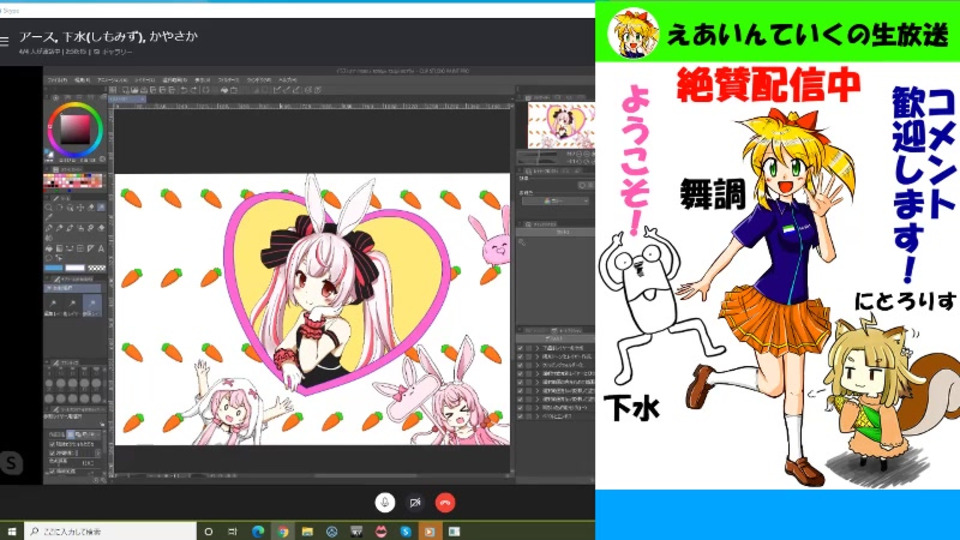Open the expression color dropdown

(x=556, y=201)
